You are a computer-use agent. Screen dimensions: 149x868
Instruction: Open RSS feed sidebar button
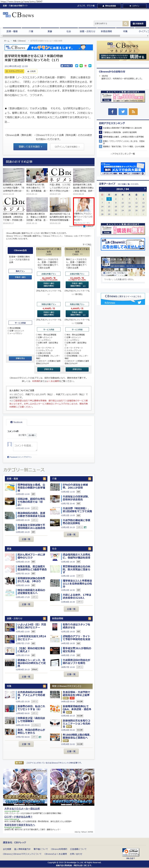coord(133,112)
